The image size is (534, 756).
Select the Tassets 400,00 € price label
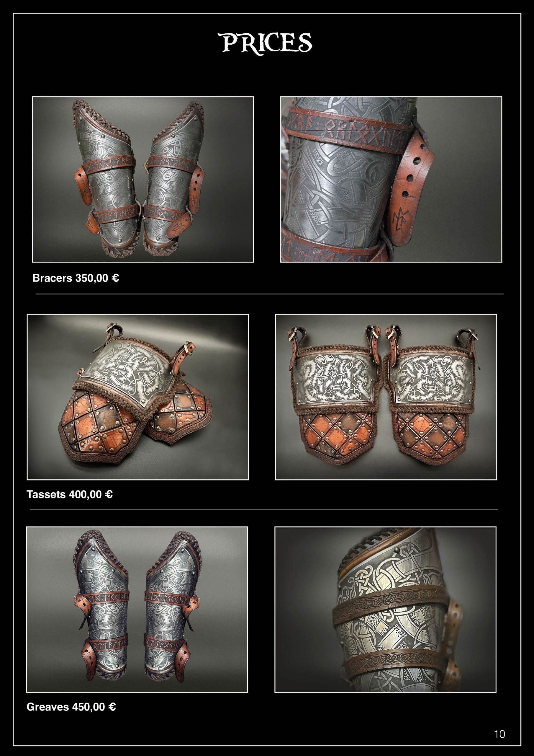(70, 494)
